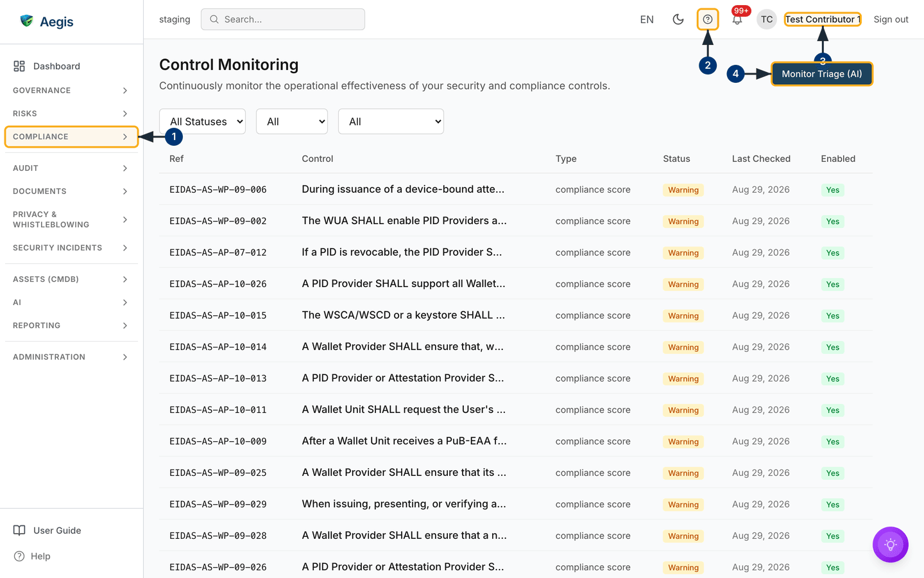Expand the Governance section
Screen dimensions: 924x578
(x=71, y=91)
